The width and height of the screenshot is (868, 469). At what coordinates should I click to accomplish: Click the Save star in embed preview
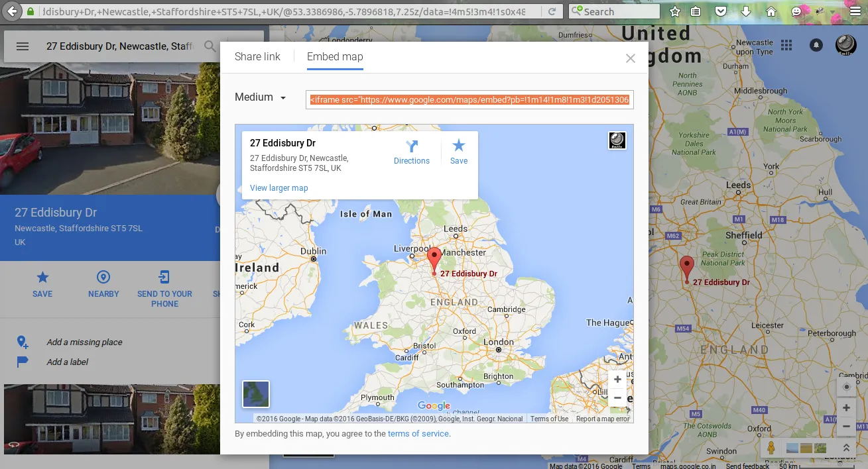(459, 152)
